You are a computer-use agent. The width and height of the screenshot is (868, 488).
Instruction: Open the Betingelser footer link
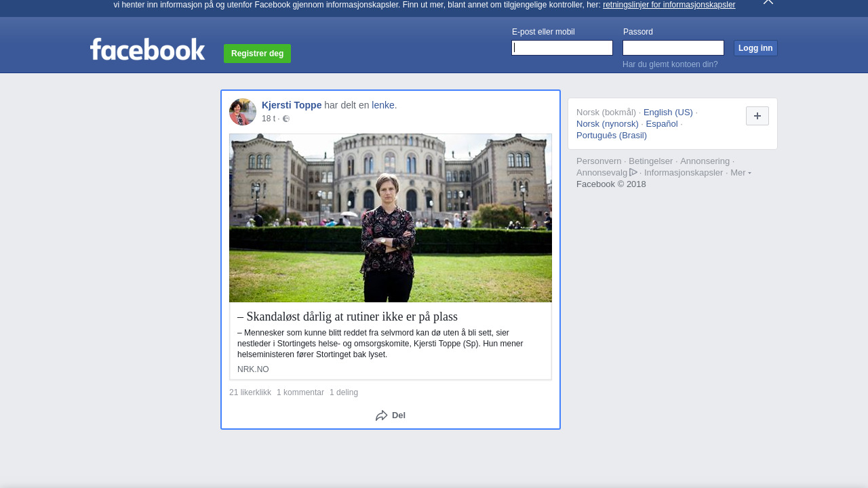[x=651, y=161]
